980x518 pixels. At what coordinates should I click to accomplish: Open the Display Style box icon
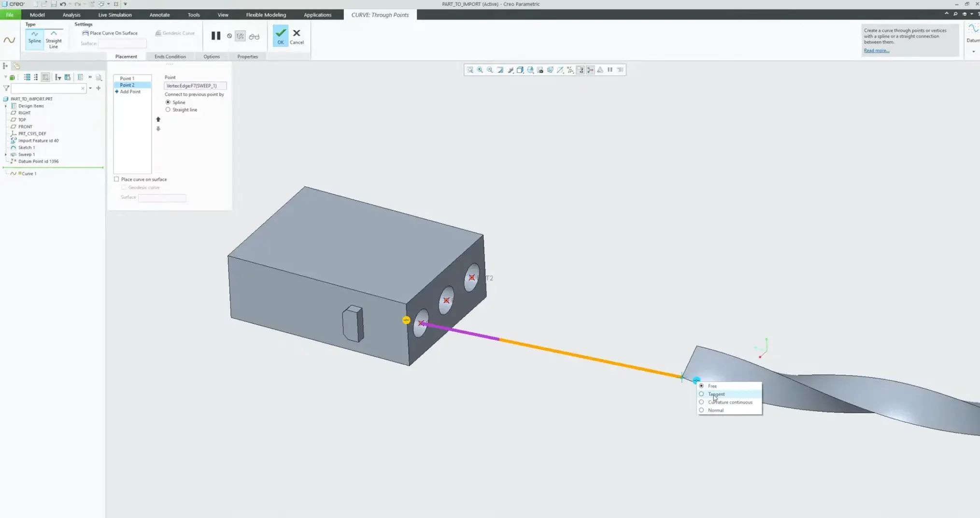[520, 70]
